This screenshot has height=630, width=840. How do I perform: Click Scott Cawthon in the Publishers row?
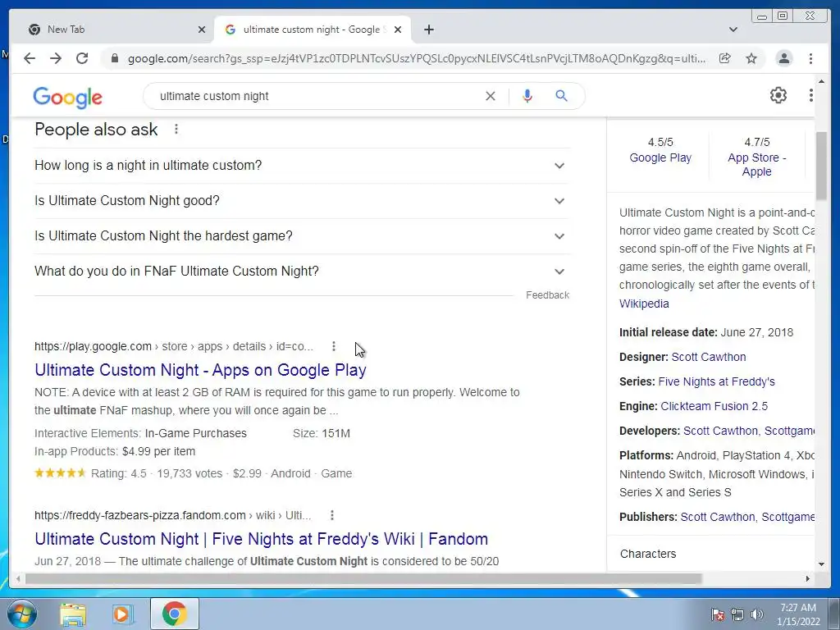tap(718, 518)
